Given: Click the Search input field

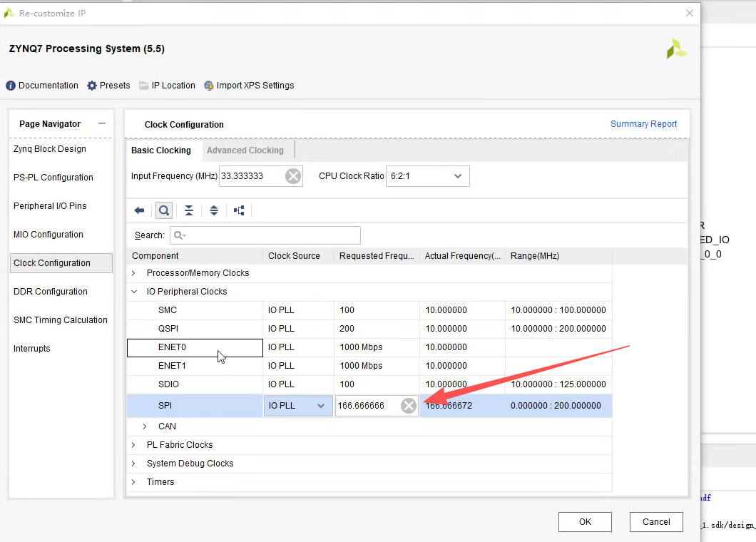Looking at the screenshot, I should pyautogui.click(x=265, y=235).
